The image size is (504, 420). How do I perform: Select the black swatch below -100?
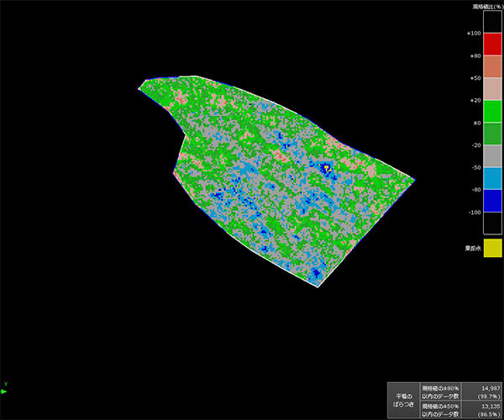tap(492, 223)
